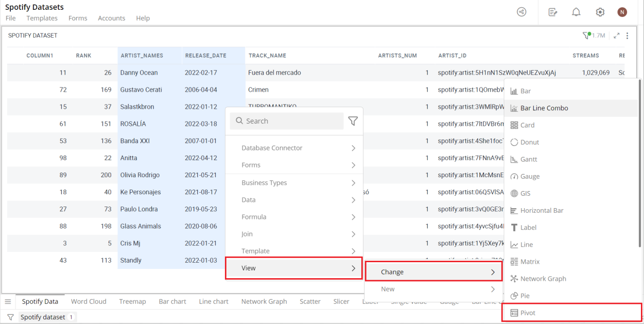This screenshot has height=324, width=644.
Task: Expand the Business Types submenu
Action: (294, 183)
